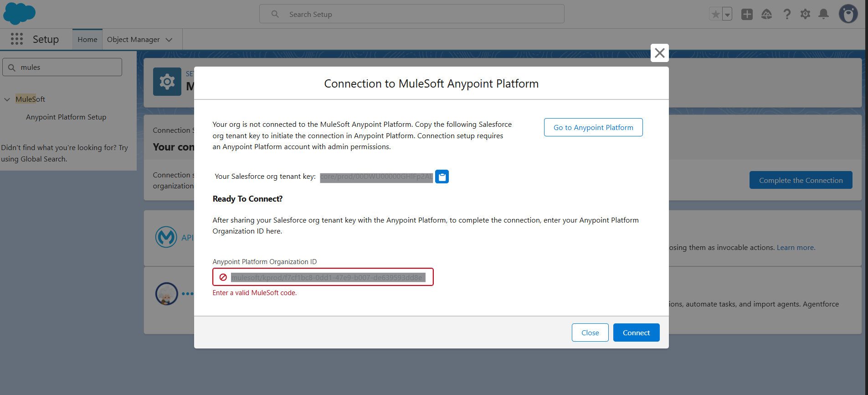Close the dialog with the X button
Screen dimensions: 868x395
659,53
